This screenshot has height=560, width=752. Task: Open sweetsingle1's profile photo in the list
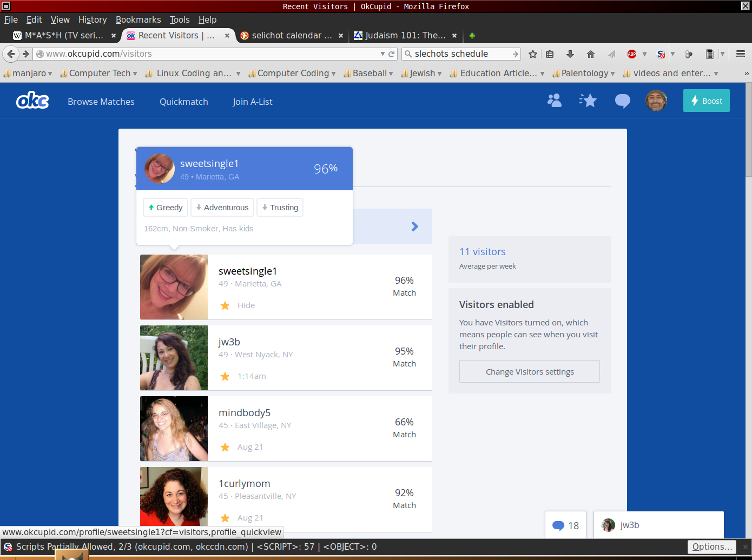pos(174,287)
